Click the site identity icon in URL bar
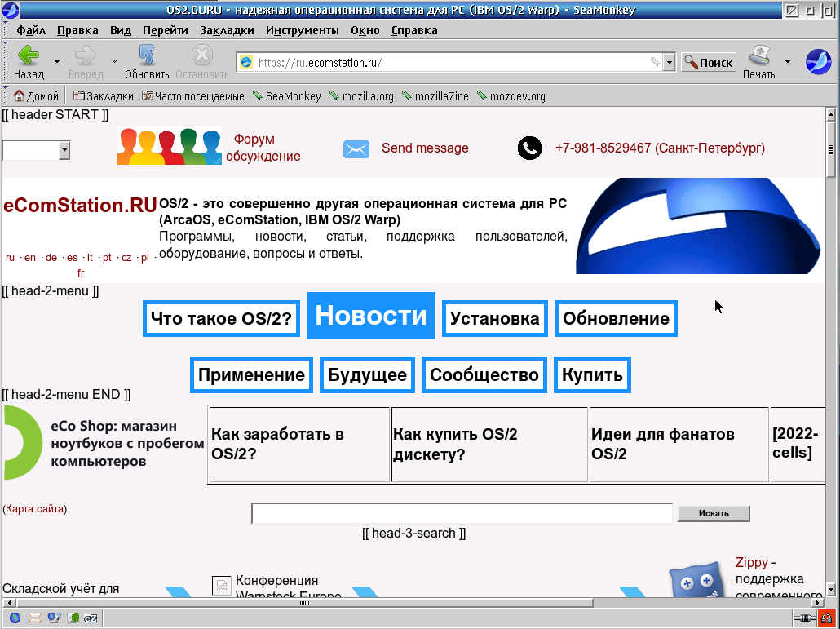Screen dimensions: 840x629 [246, 62]
